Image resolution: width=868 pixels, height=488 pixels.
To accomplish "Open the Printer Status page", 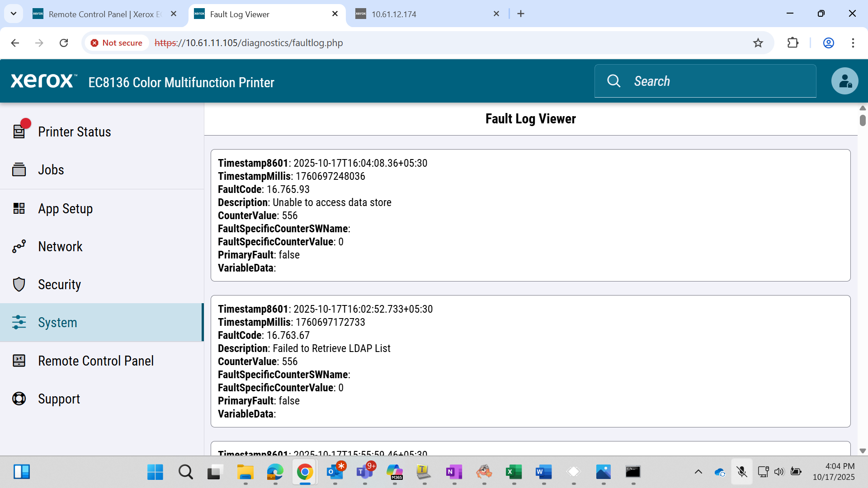I will (102, 131).
